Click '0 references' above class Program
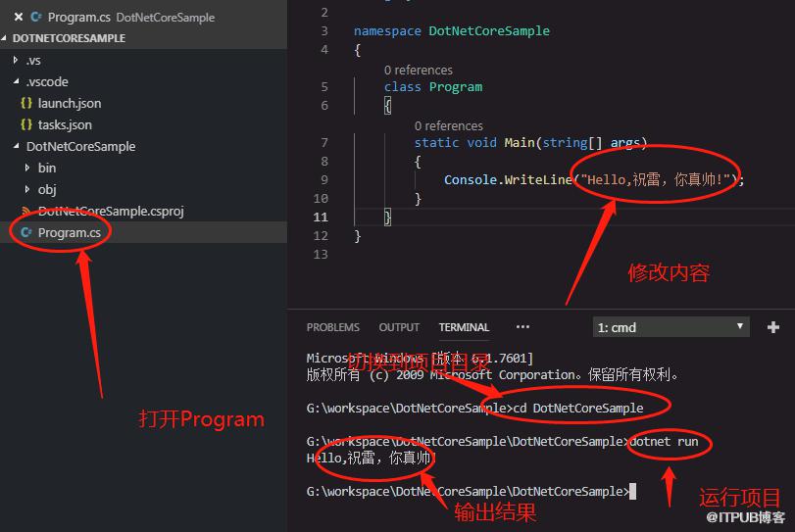This screenshot has width=795, height=532. (x=418, y=70)
